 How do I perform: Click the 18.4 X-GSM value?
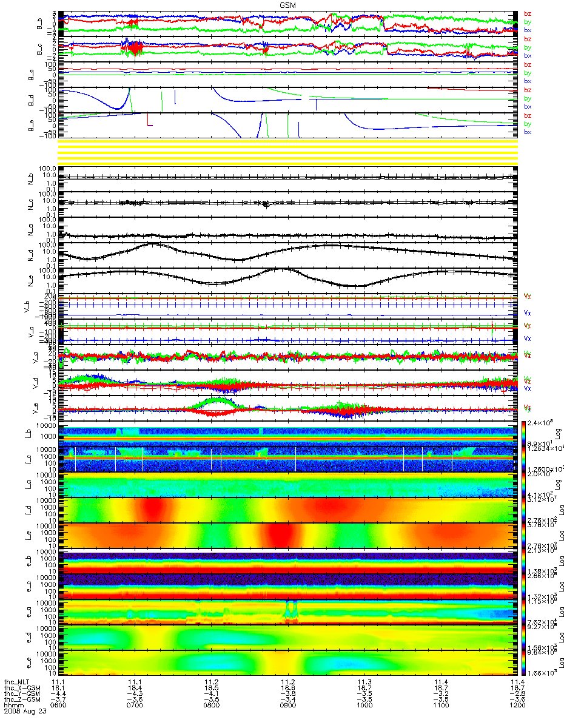coord(135,689)
